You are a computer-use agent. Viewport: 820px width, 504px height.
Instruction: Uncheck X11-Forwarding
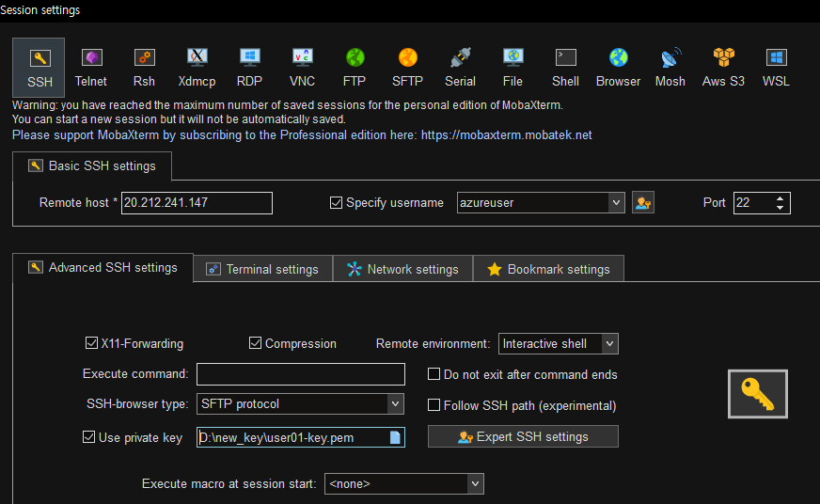click(91, 343)
